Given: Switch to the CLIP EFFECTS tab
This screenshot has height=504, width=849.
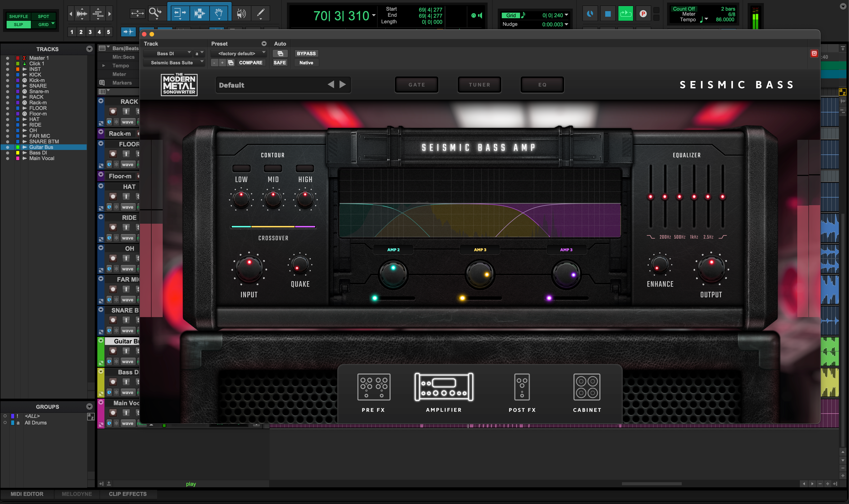Looking at the screenshot, I should [127, 494].
